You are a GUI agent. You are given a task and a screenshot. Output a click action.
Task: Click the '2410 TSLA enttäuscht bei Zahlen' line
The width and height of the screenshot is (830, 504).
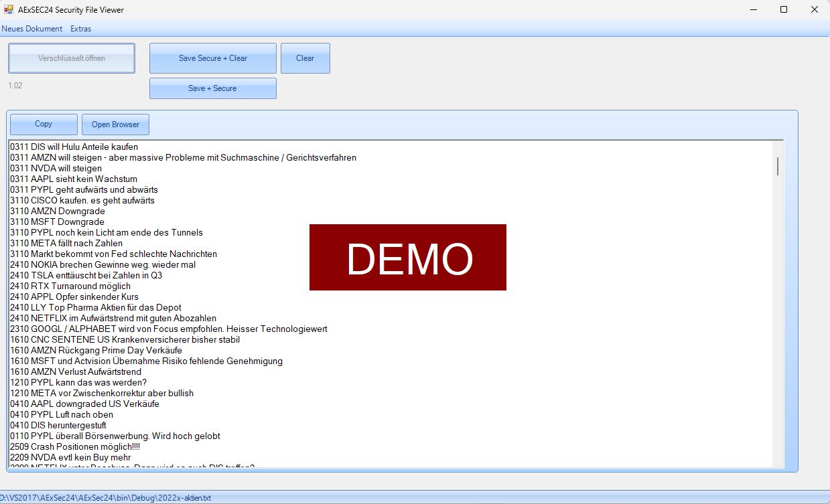tap(86, 276)
